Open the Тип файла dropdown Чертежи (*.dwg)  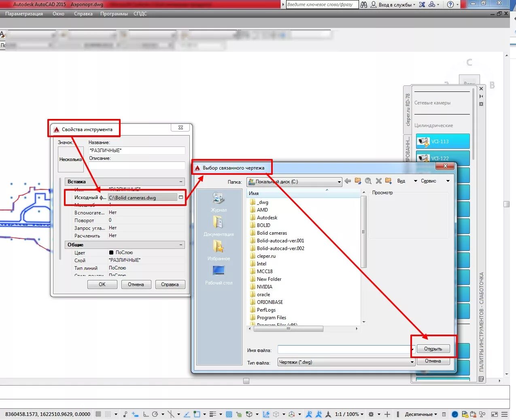point(346,362)
